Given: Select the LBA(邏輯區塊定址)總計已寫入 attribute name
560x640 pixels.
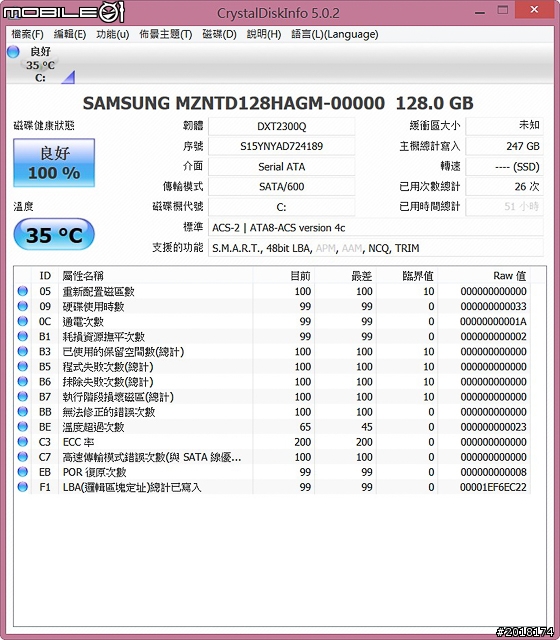Looking at the screenshot, I should coord(132,487).
